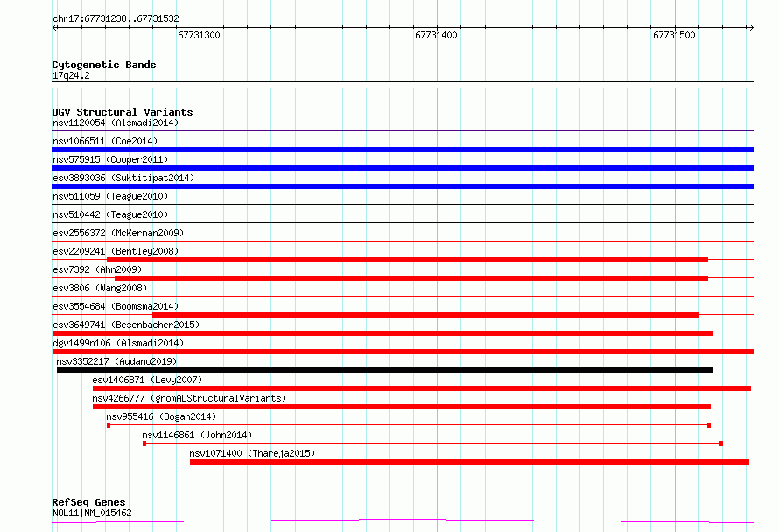Open variant esv2556372 (McKernan2009)
The image size is (779, 532).
(118, 233)
